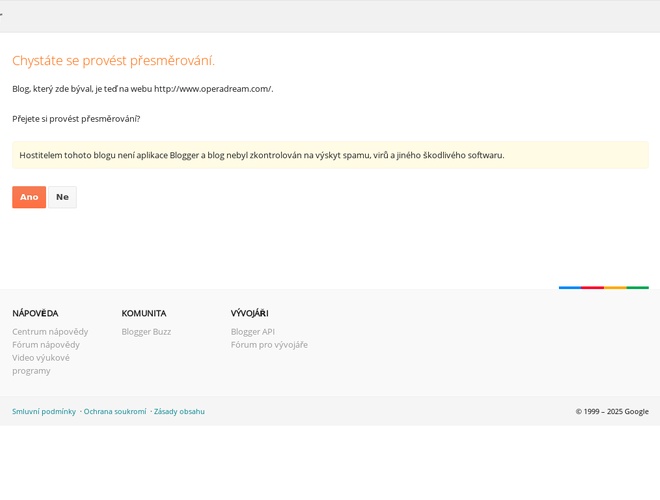
Task: Open Fórum pro vývojáře link
Action: point(269,345)
